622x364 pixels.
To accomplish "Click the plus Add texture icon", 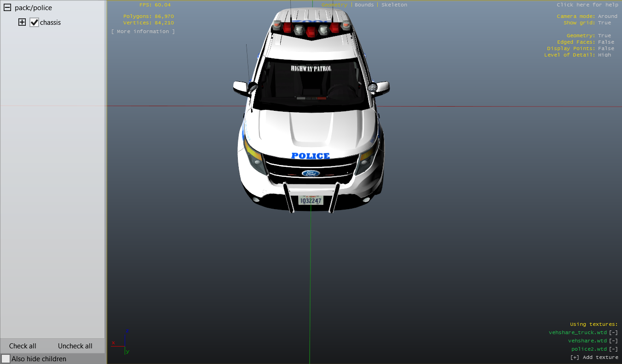I will pos(575,357).
